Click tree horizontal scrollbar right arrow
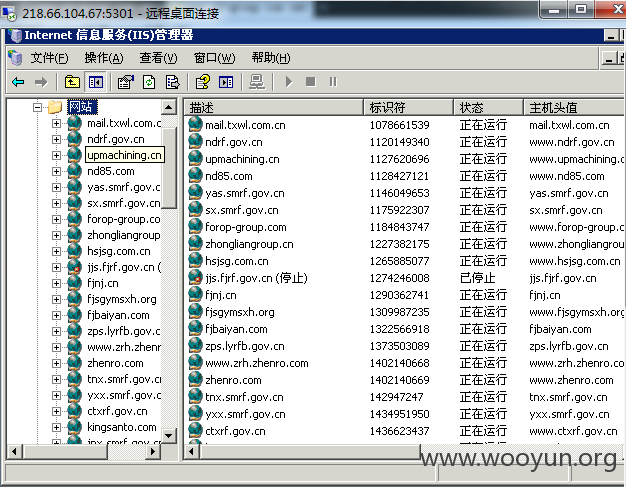The width and height of the screenshot is (626, 487). tap(153, 452)
